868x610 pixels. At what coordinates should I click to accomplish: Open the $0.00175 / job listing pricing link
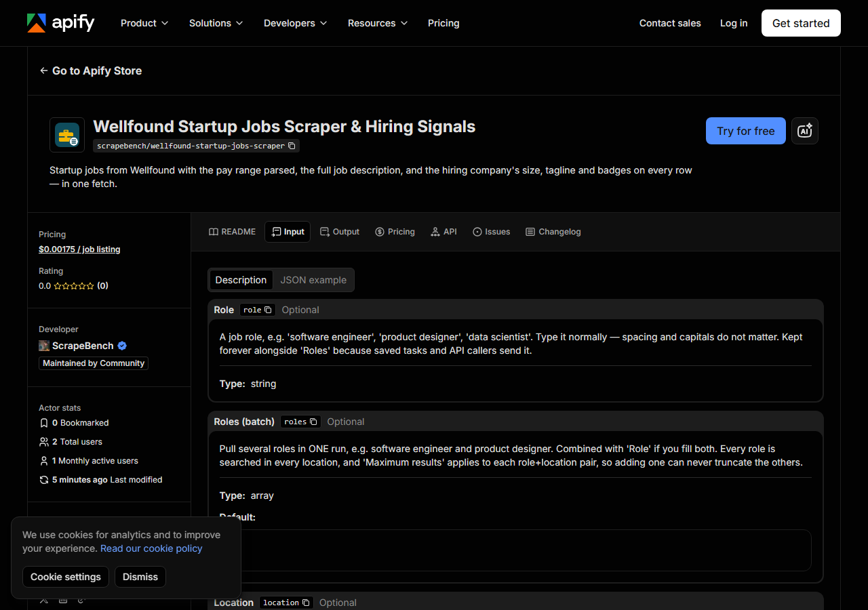tap(79, 249)
